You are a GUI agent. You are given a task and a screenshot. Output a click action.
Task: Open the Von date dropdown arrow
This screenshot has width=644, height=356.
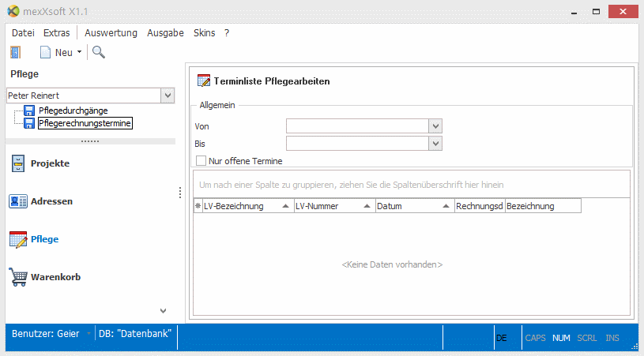[x=435, y=126]
